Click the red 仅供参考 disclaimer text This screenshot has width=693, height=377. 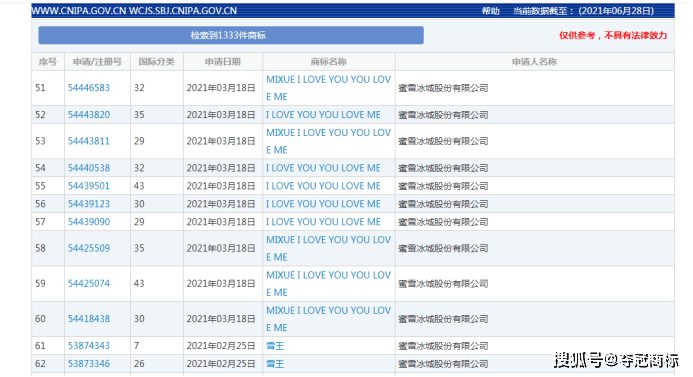tap(613, 35)
